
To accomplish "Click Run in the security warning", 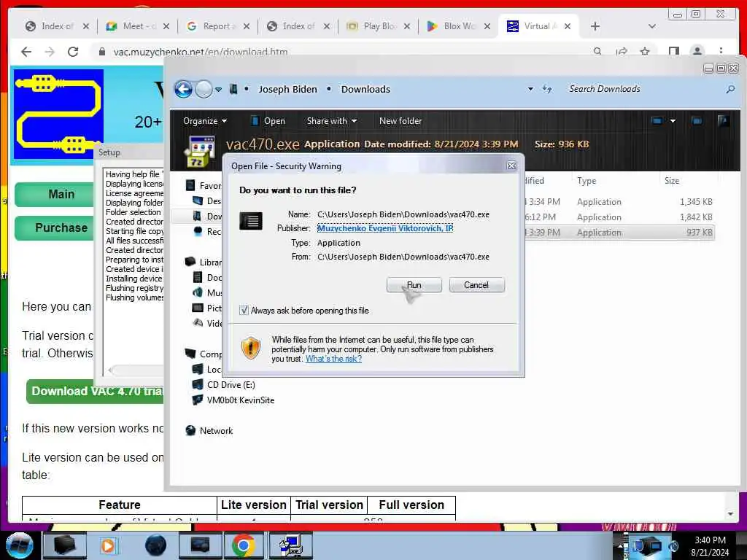I will pyautogui.click(x=414, y=285).
